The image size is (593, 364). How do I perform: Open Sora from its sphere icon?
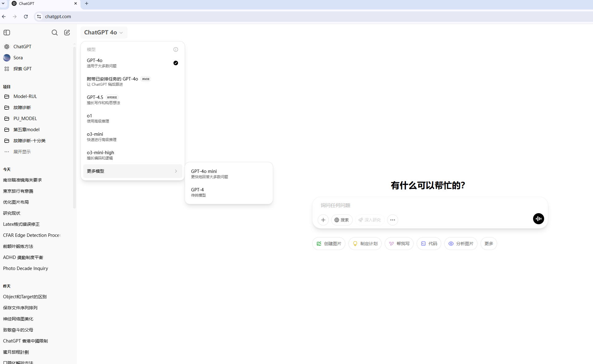7,58
